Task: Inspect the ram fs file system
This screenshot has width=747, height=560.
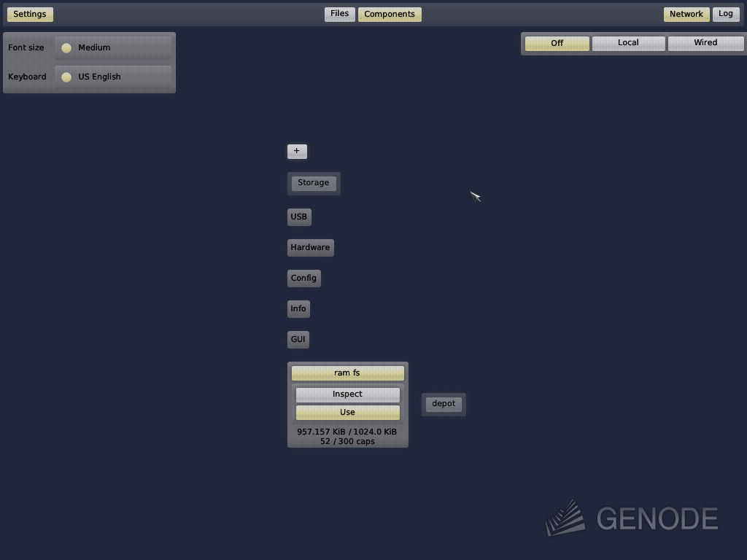Action: pos(347,394)
